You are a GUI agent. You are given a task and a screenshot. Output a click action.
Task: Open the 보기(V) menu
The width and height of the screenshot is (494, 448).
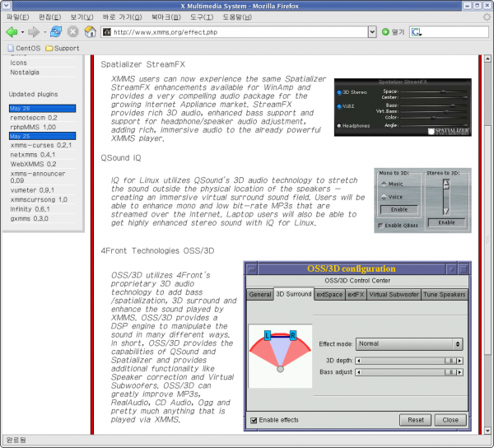tap(82, 17)
